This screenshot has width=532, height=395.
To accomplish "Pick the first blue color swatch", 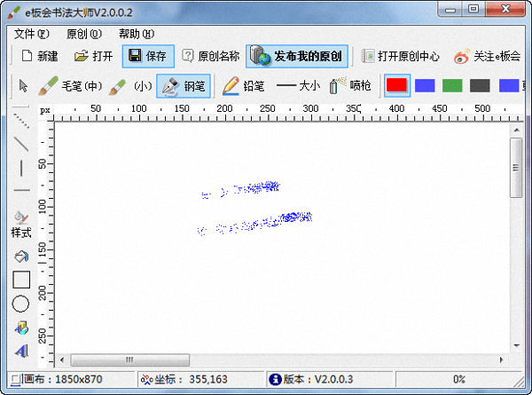I will (425, 85).
